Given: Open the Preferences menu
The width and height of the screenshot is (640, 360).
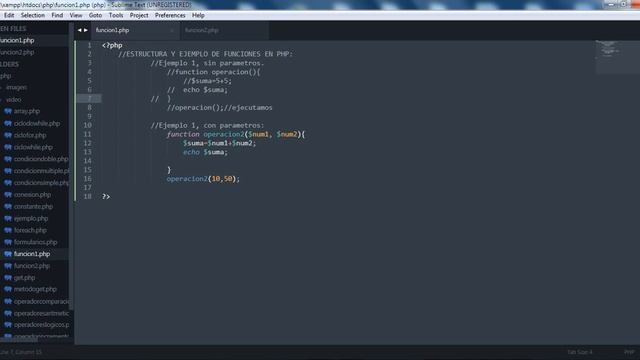Looking at the screenshot, I should pyautogui.click(x=170, y=16).
